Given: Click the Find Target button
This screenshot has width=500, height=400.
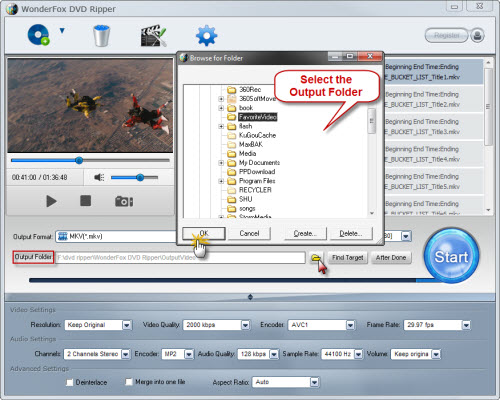Looking at the screenshot, I should (x=348, y=258).
